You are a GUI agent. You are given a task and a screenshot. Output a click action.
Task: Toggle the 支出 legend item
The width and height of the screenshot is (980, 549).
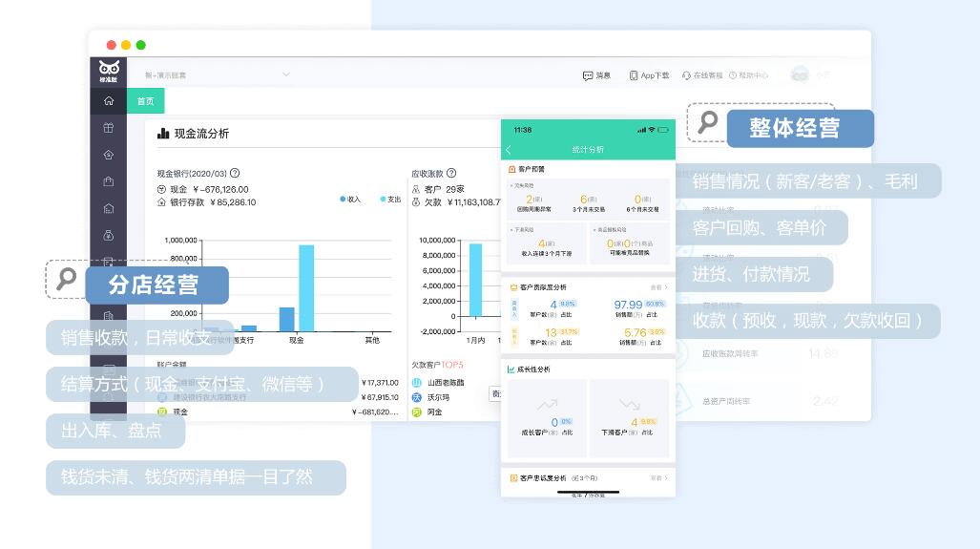point(390,199)
